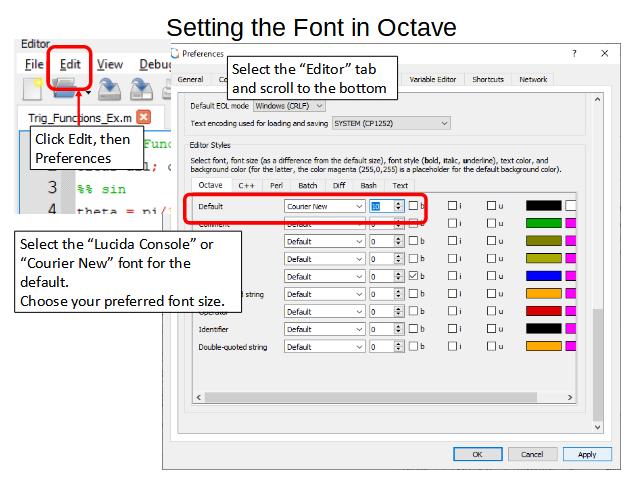Click the Apply button
The image size is (624, 482).
[x=586, y=454]
